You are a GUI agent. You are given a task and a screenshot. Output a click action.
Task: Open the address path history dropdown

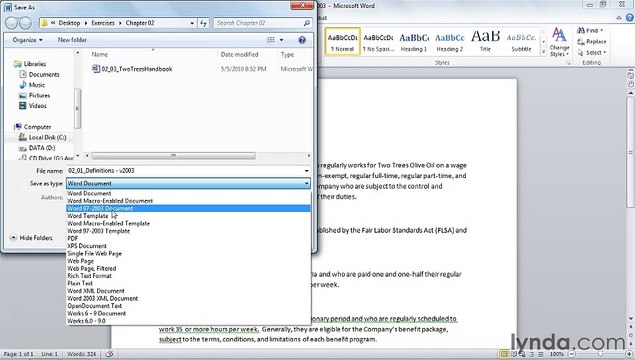(192, 23)
